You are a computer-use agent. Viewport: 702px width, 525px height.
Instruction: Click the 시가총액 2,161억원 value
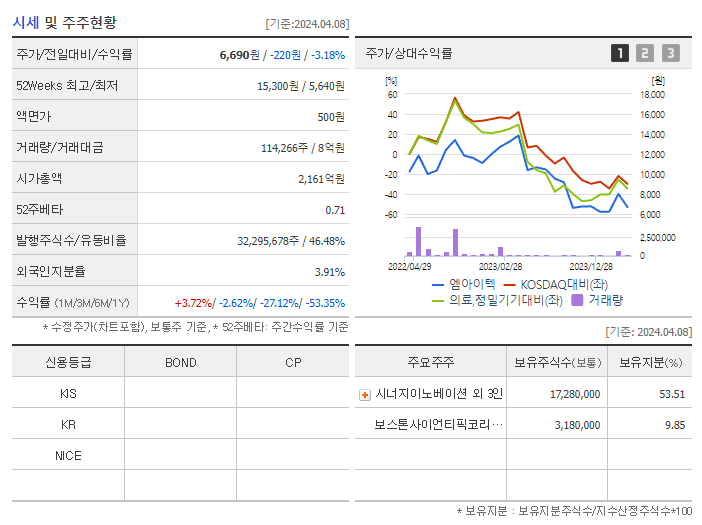coord(321,179)
